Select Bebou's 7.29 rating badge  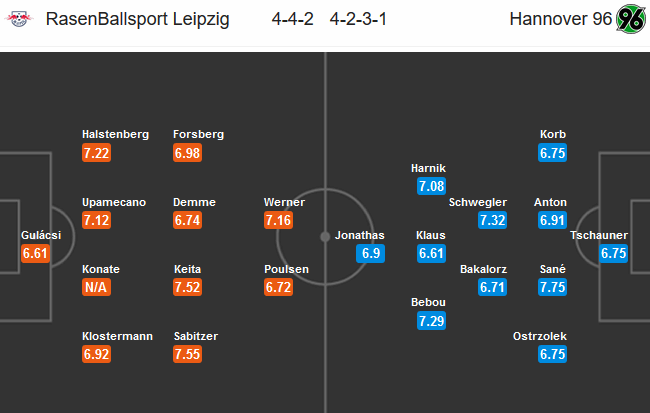pyautogui.click(x=432, y=321)
